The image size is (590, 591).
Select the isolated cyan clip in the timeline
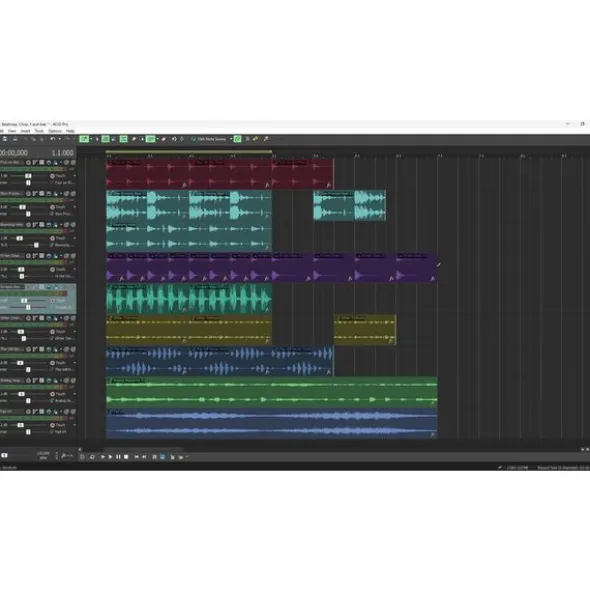tap(349, 205)
